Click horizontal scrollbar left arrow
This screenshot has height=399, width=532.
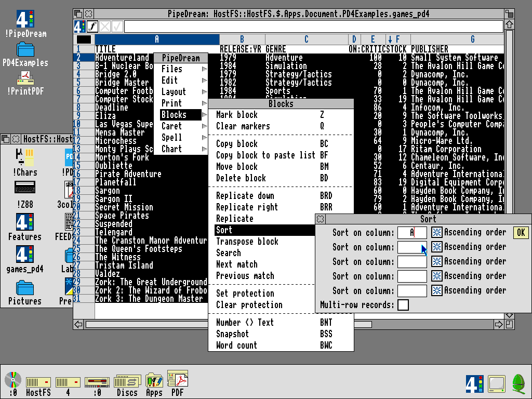pos(78,325)
